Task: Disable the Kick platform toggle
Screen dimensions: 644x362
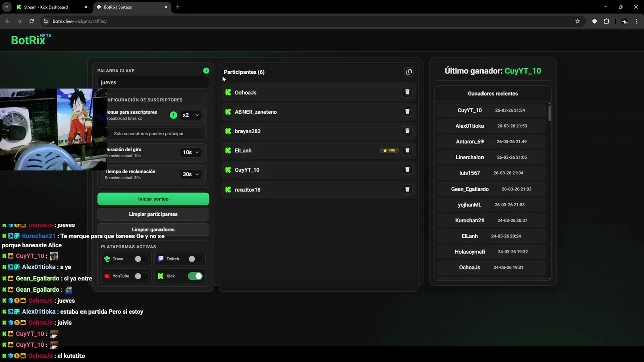Action: (195, 276)
